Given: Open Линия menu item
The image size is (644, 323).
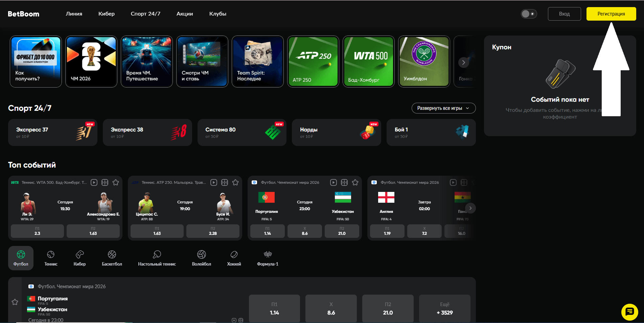Looking at the screenshot, I should click(74, 14).
